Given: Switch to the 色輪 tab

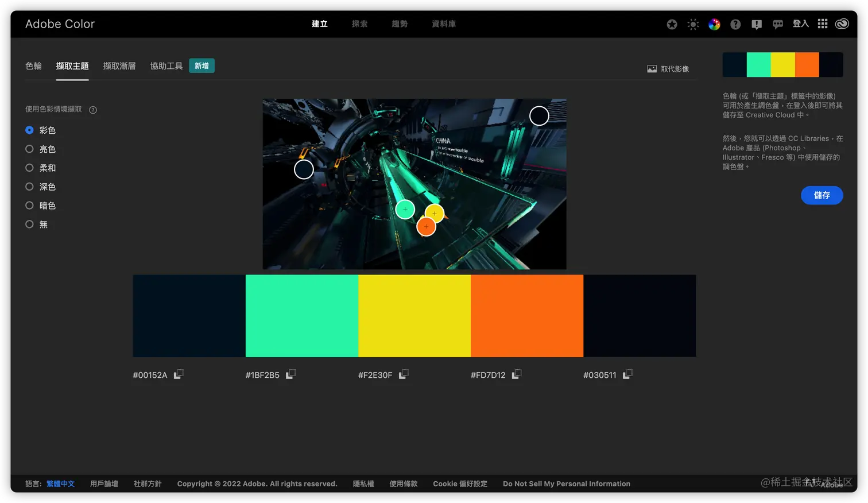Looking at the screenshot, I should (x=33, y=66).
